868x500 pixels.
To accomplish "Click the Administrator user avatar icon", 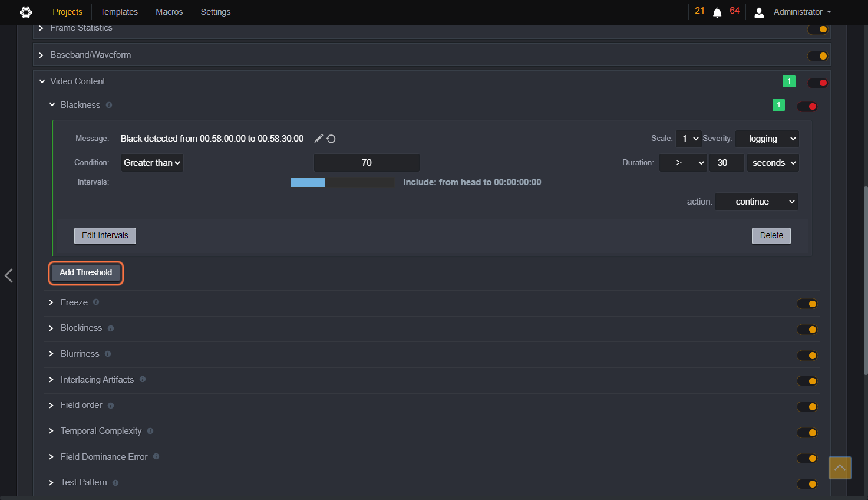I will 759,12.
